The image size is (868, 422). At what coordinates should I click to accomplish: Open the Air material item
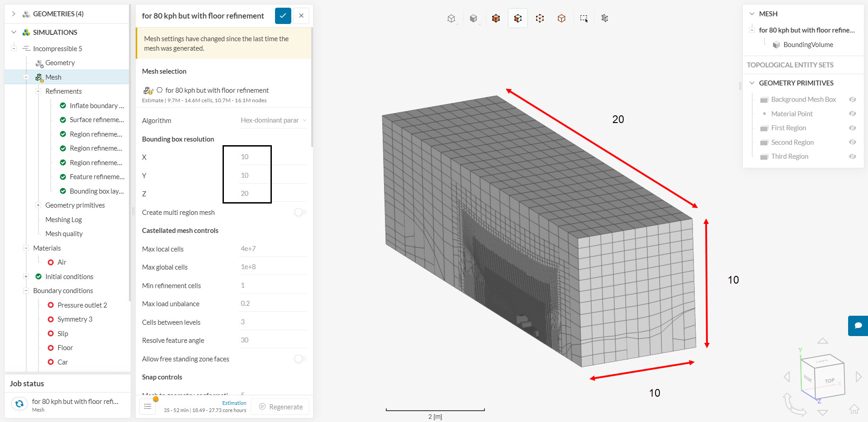pos(62,262)
